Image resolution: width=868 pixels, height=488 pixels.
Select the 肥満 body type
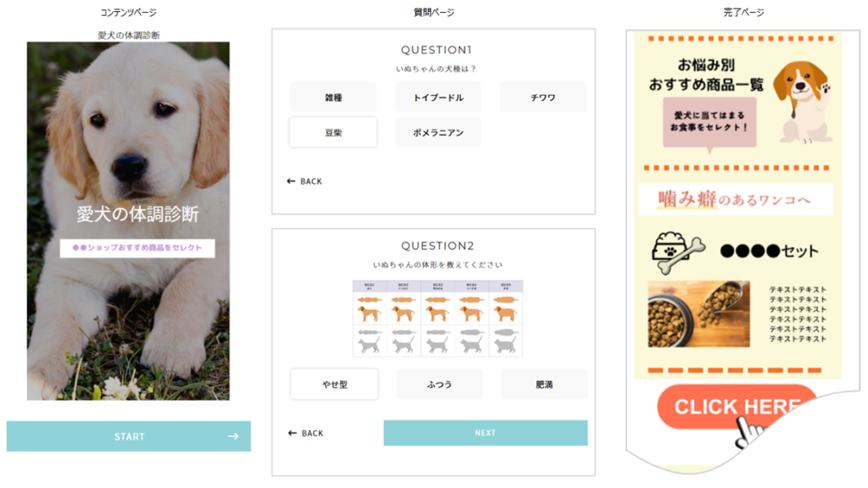pyautogui.click(x=544, y=384)
